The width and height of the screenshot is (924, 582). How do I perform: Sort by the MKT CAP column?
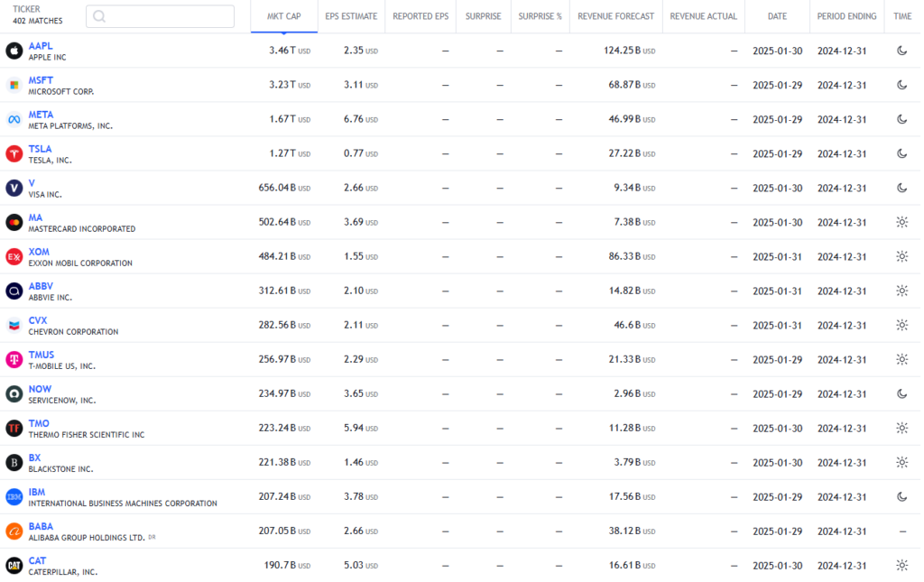[284, 16]
